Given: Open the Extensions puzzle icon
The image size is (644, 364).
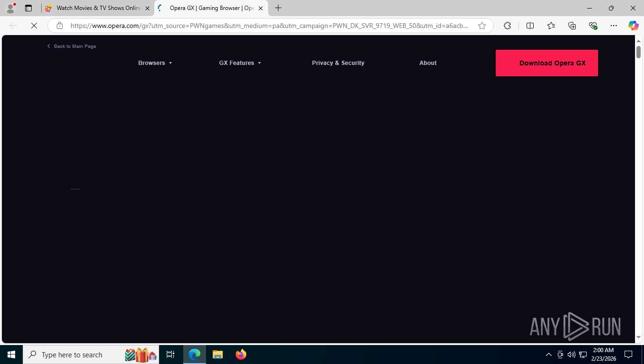Looking at the screenshot, I should click(507, 26).
